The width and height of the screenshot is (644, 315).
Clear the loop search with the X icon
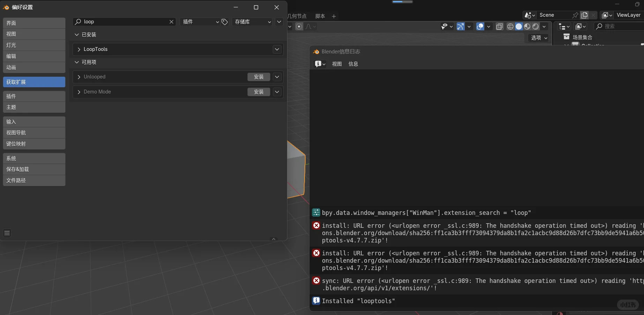pos(171,22)
